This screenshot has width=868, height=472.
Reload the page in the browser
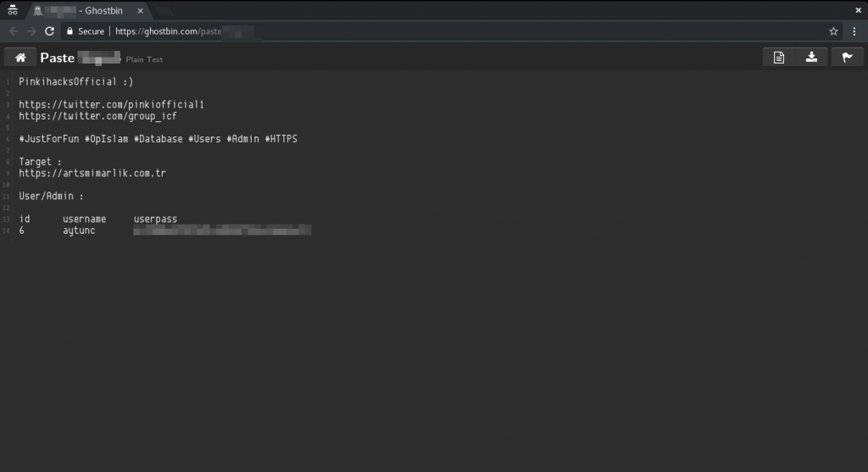(49, 31)
